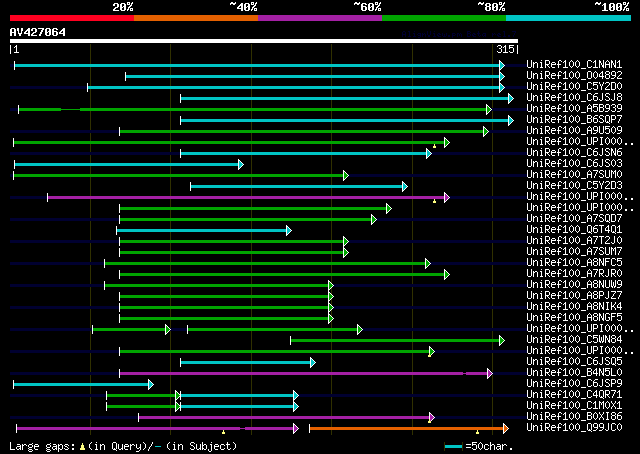Click the 'Large gaps' legend text
This screenshot has height=454, width=640.
[42, 446]
